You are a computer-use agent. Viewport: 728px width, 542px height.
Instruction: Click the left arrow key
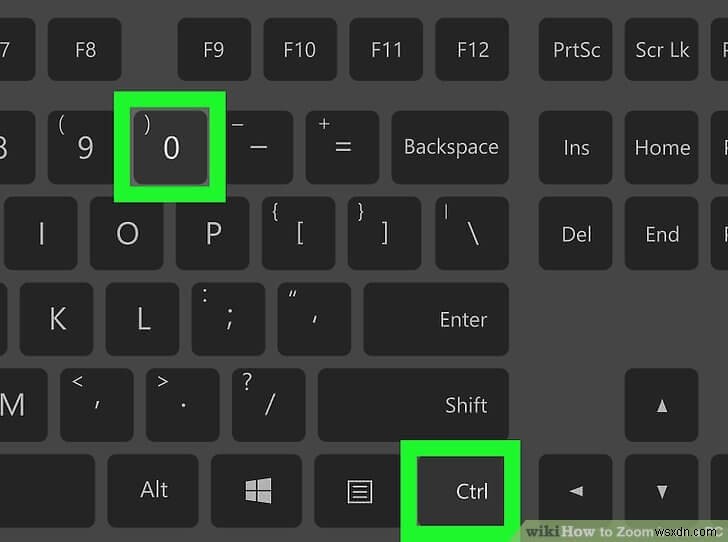coord(576,490)
